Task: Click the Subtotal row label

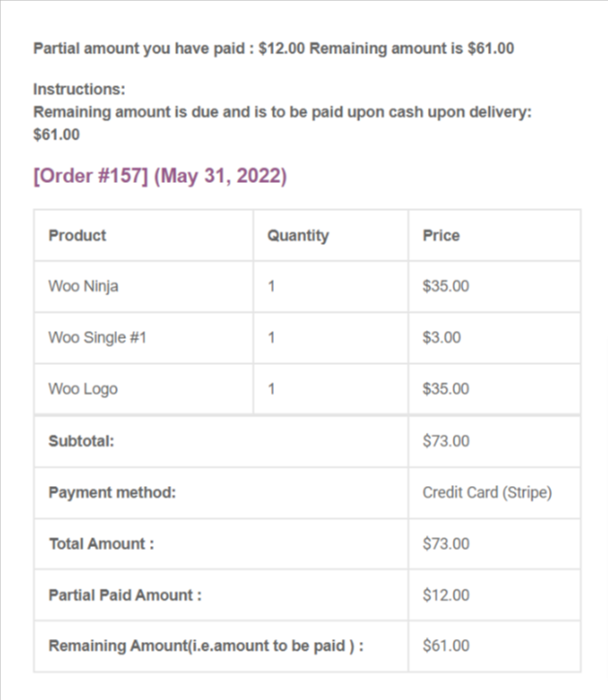Action: click(81, 441)
